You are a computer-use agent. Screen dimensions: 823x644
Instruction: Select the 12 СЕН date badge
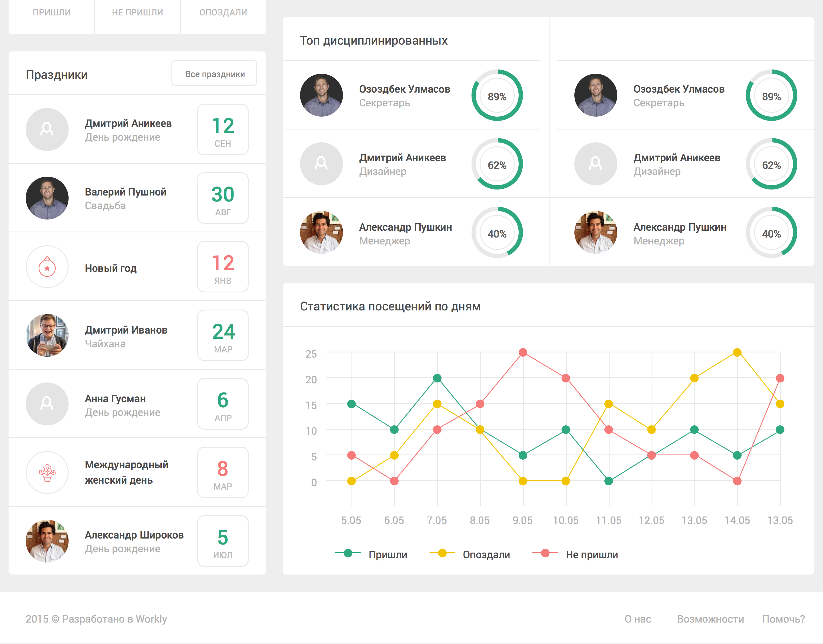pos(223,129)
